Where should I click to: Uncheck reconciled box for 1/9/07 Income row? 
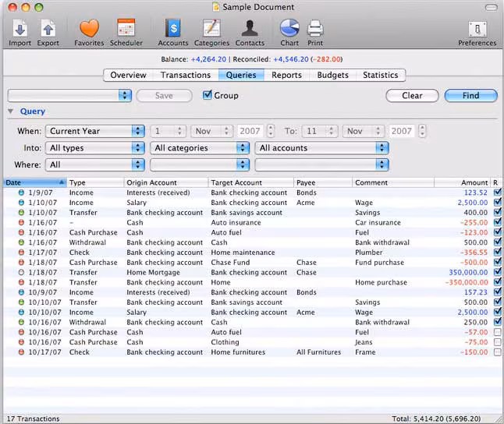click(x=498, y=193)
